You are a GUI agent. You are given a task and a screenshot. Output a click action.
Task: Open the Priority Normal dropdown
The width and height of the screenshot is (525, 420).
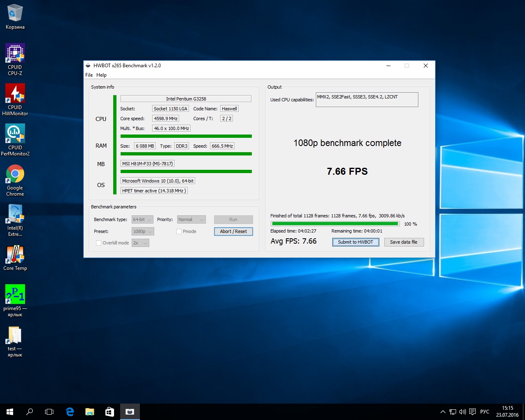191,219
